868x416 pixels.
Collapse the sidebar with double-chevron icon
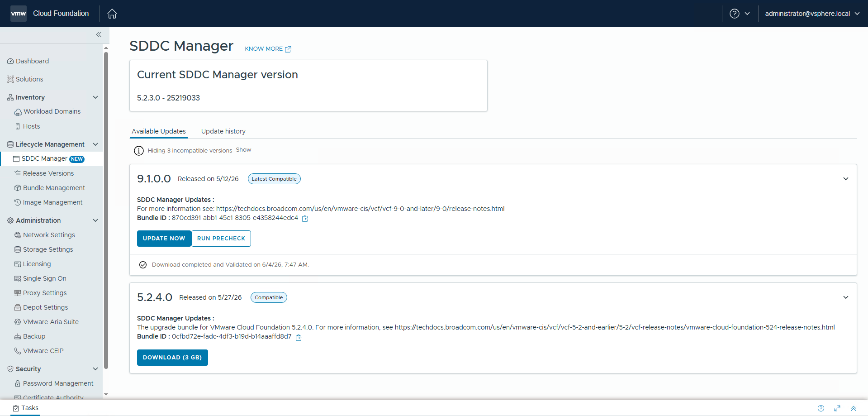click(99, 34)
